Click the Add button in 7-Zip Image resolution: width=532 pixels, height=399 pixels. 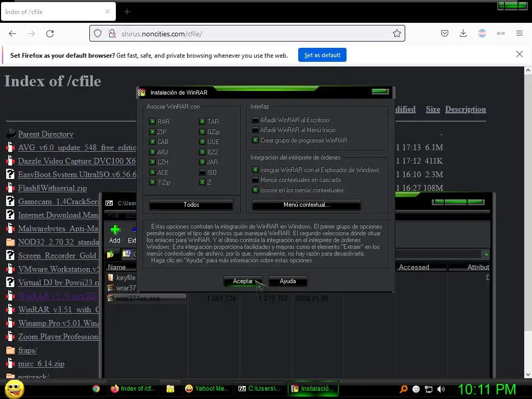[115, 234]
